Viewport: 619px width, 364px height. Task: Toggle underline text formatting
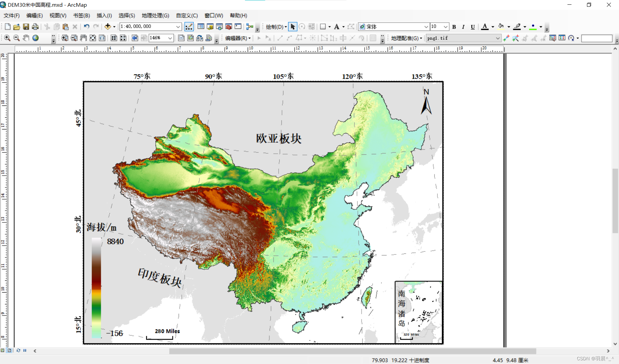(x=473, y=27)
